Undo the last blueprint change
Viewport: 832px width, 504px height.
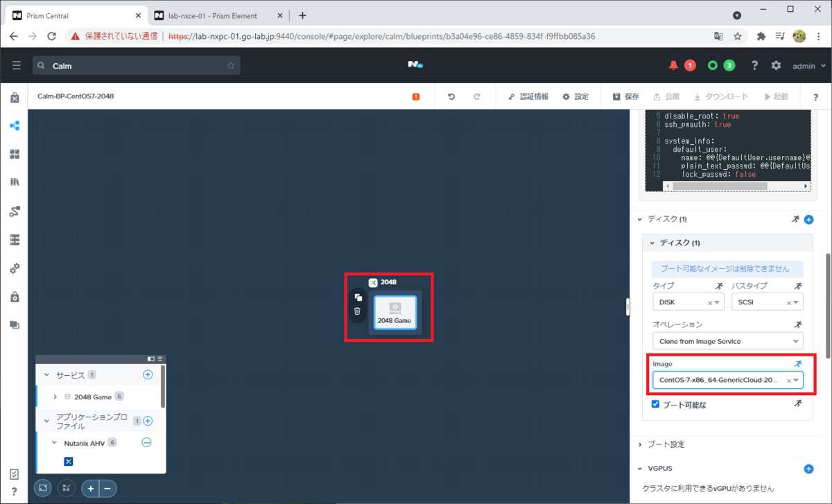[x=451, y=97]
